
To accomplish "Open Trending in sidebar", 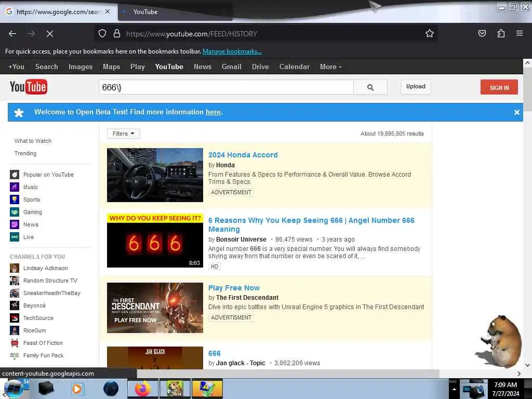I will pos(25,153).
